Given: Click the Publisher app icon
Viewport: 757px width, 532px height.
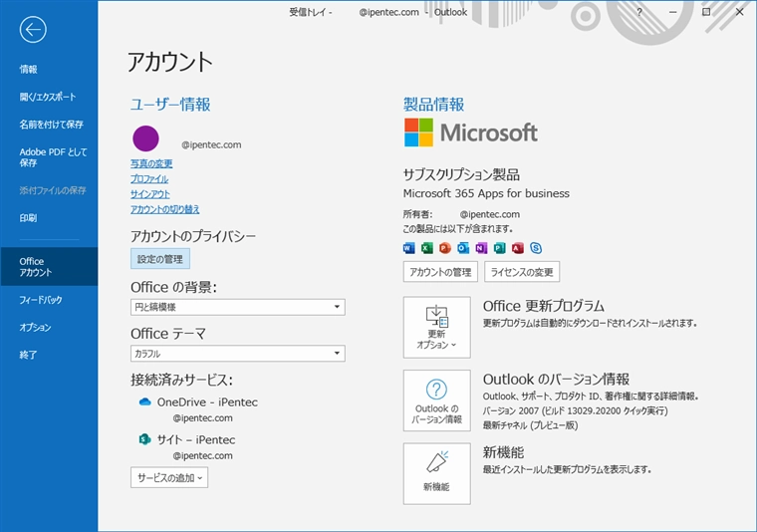Looking at the screenshot, I should point(500,248).
